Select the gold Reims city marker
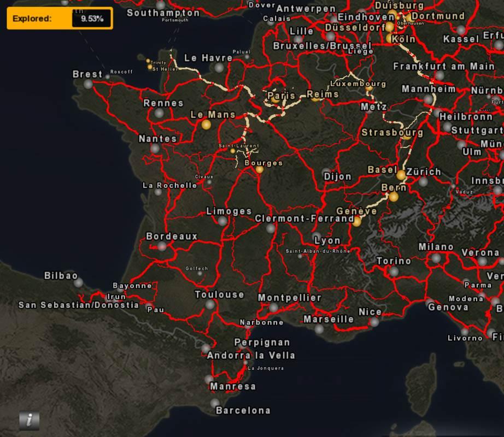This screenshot has width=504, height=437. (x=316, y=99)
